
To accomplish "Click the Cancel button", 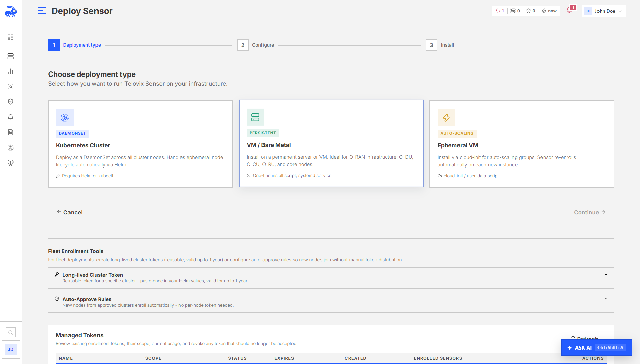I will pos(69,213).
